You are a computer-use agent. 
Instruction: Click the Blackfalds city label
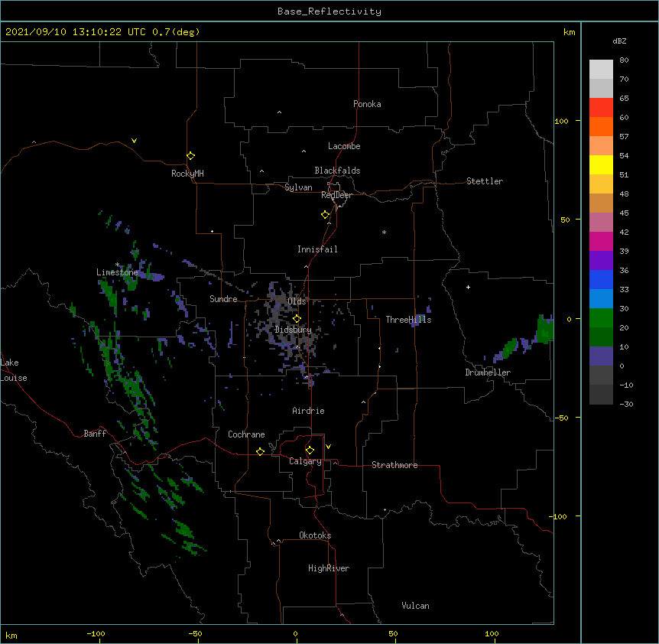337,171
